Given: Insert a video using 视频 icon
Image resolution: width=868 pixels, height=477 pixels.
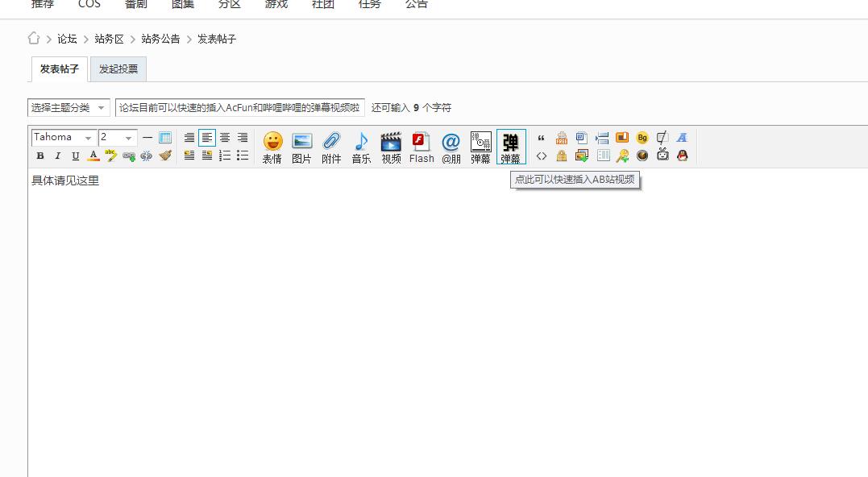Looking at the screenshot, I should [391, 147].
